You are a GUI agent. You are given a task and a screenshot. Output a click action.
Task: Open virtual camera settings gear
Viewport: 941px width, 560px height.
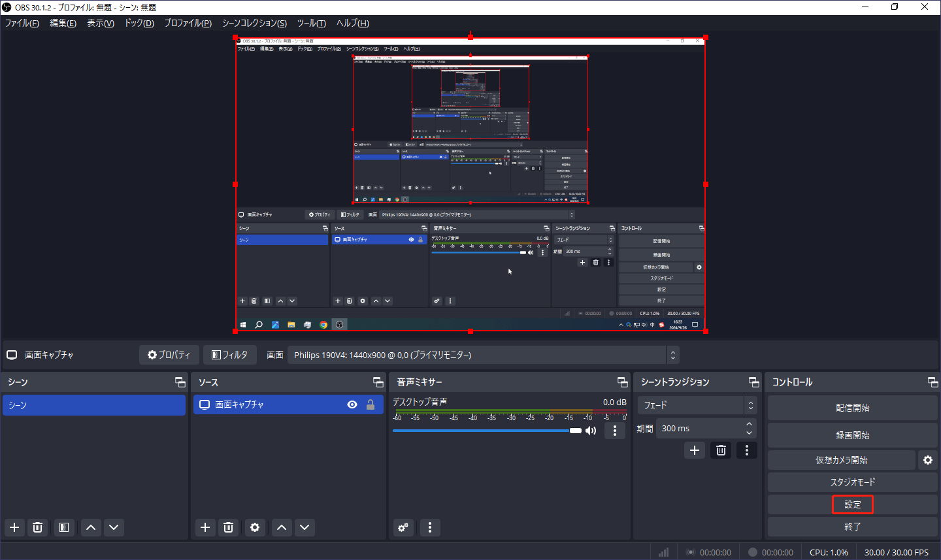pyautogui.click(x=928, y=460)
